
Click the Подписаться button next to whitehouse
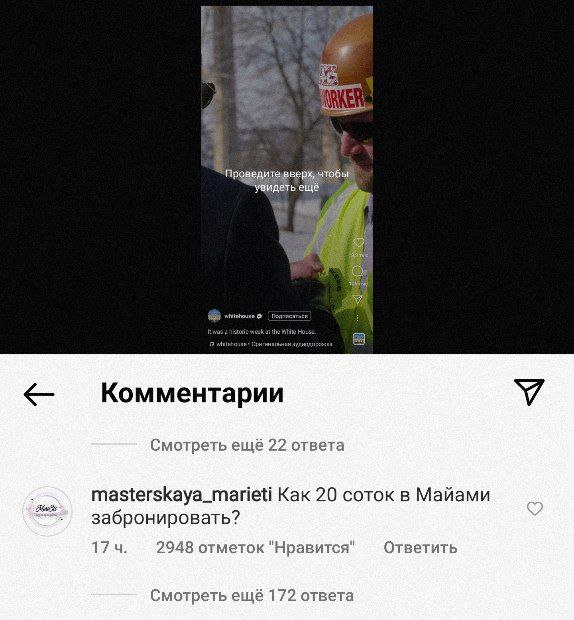(x=290, y=316)
